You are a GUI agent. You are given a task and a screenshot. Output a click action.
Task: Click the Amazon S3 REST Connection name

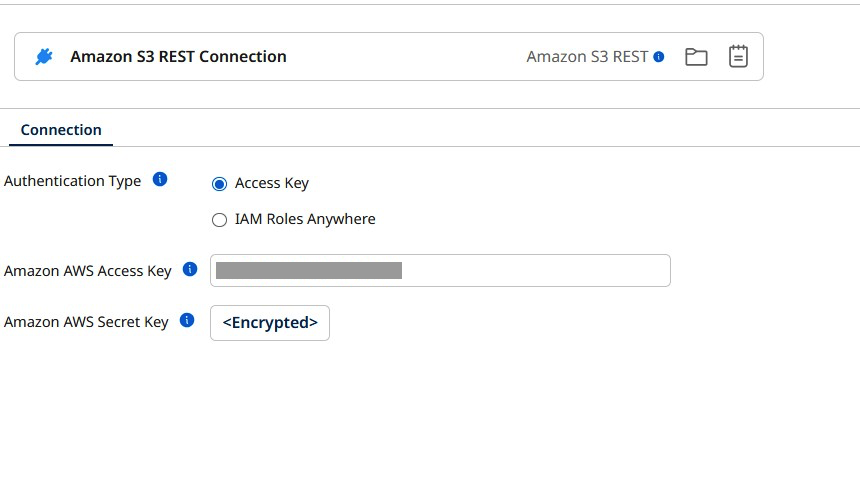pyautogui.click(x=178, y=57)
